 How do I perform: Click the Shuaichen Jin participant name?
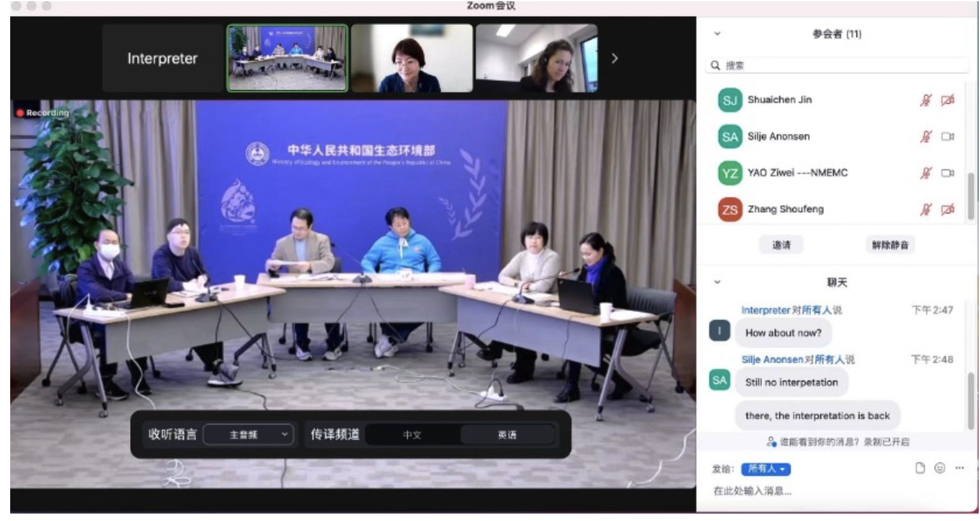(780, 99)
